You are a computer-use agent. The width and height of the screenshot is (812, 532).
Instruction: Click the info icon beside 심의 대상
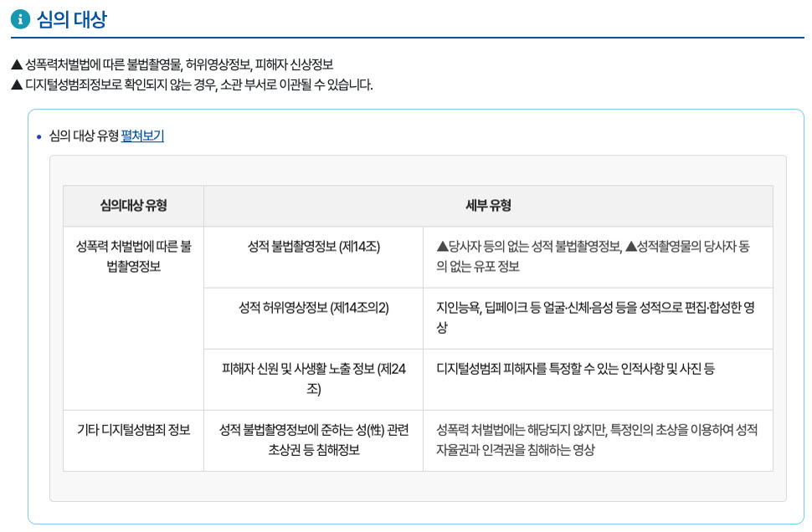tap(20, 19)
